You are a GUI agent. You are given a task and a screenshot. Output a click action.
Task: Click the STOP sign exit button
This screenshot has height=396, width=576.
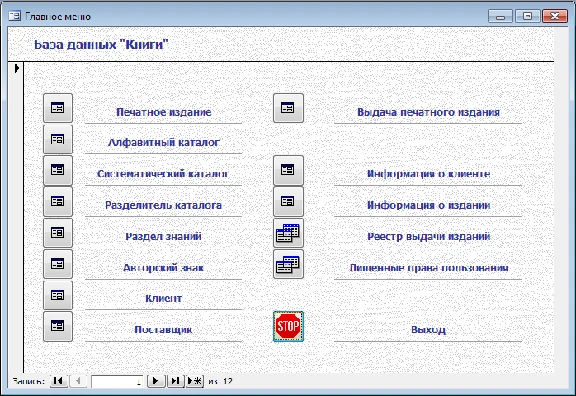click(x=288, y=326)
